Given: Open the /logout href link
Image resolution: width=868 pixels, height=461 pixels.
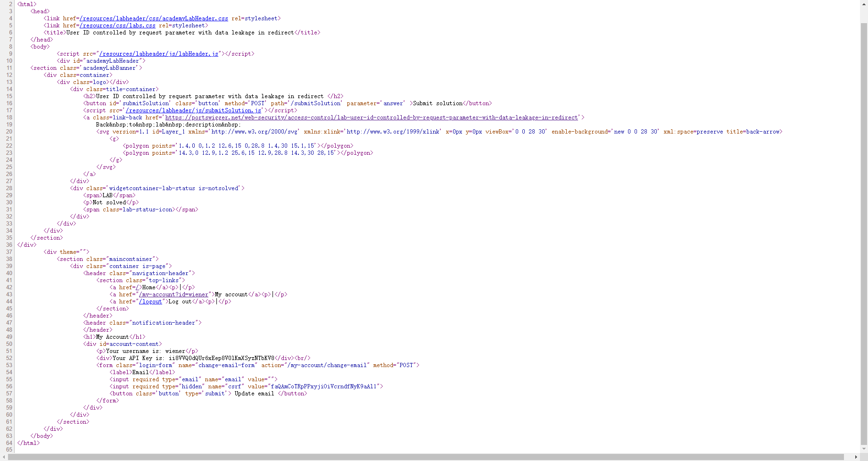Looking at the screenshot, I should (150, 302).
